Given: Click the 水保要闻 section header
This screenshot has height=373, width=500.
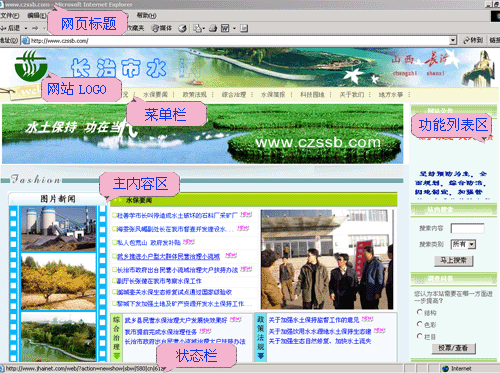Looking at the screenshot, I should 254,200.
